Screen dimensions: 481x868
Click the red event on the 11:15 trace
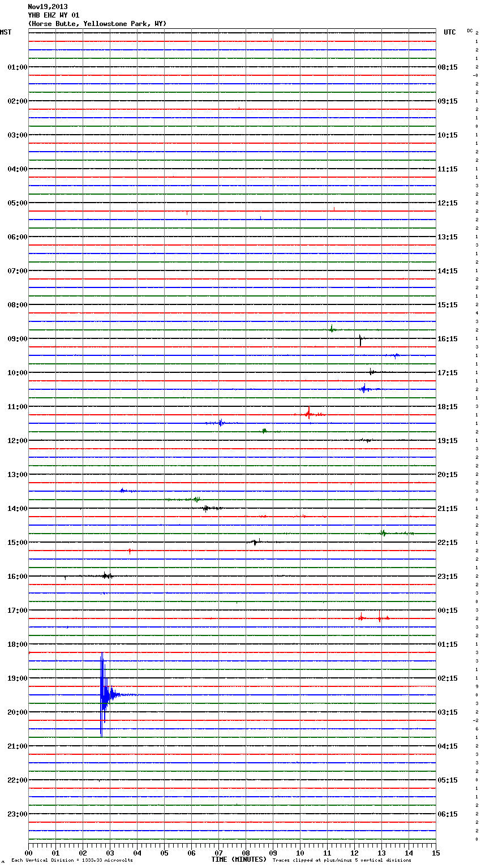click(x=308, y=414)
